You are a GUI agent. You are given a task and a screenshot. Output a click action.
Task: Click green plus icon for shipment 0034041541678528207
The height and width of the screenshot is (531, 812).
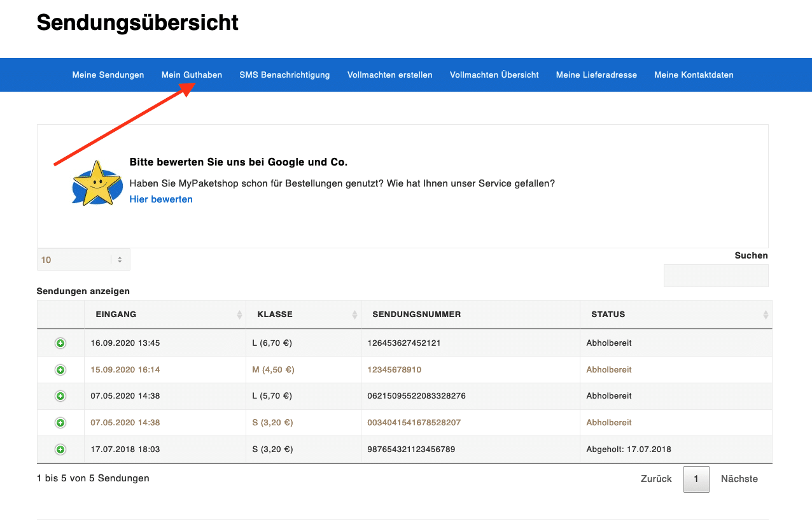(60, 423)
